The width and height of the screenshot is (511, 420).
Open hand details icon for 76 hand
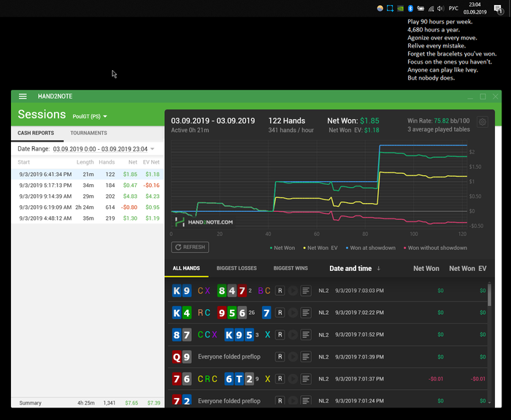click(x=306, y=379)
